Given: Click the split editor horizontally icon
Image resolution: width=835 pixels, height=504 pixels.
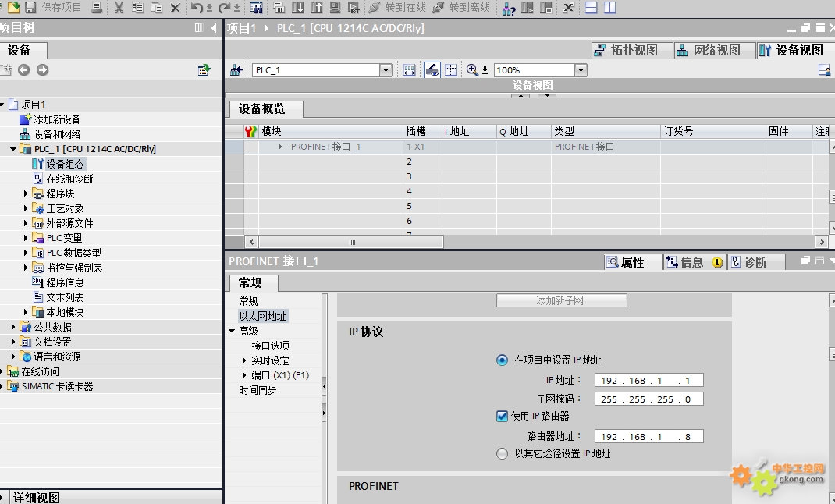Looking at the screenshot, I should click(591, 8).
